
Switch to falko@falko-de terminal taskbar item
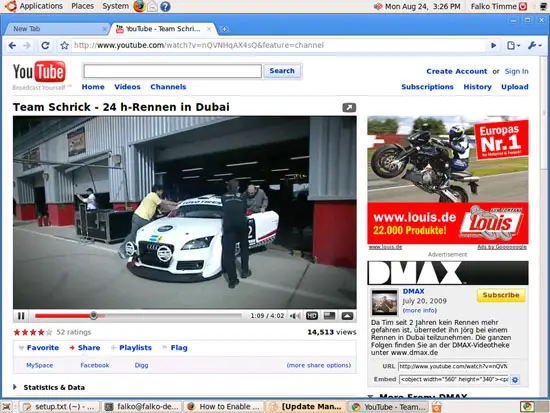click(143, 407)
